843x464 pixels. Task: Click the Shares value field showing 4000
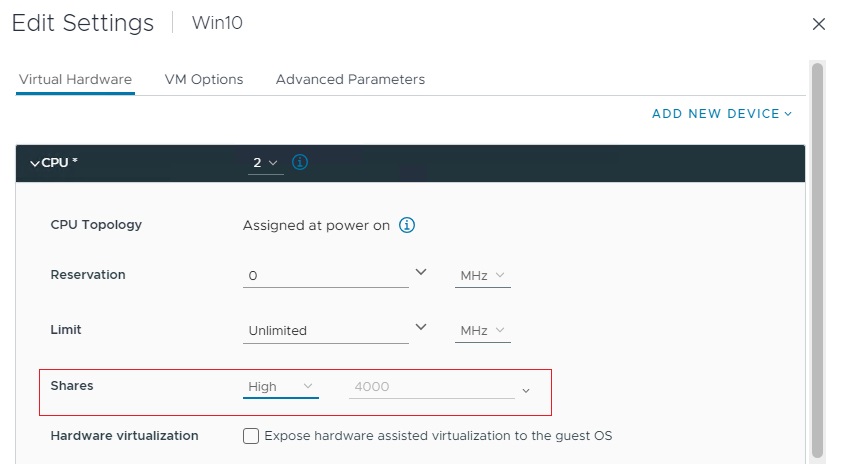[430, 387]
